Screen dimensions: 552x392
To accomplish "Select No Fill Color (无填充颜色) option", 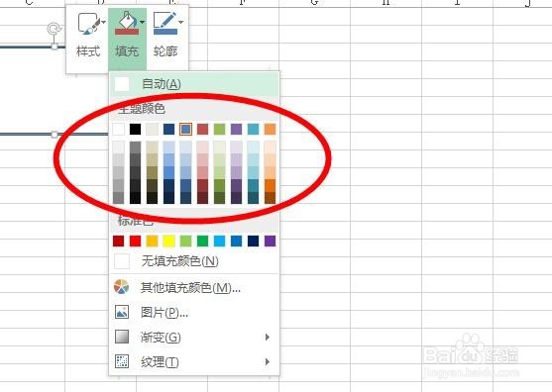I will pos(194,261).
